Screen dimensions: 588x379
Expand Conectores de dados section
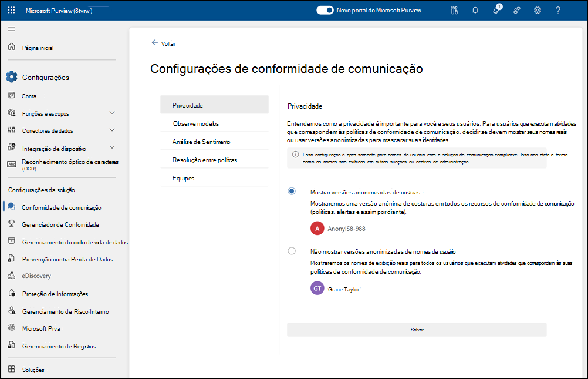[x=52, y=130]
